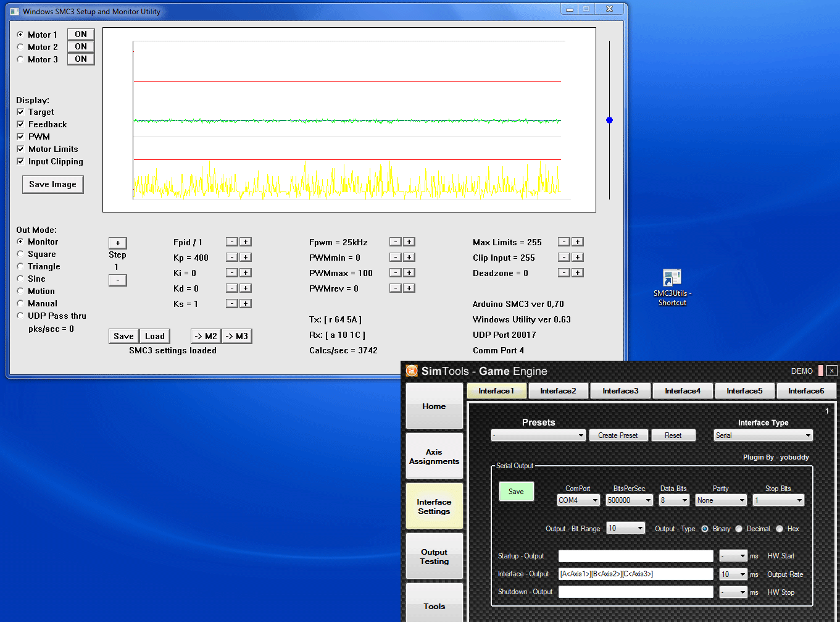Decrease Clip Input with minus stepper

click(x=563, y=258)
